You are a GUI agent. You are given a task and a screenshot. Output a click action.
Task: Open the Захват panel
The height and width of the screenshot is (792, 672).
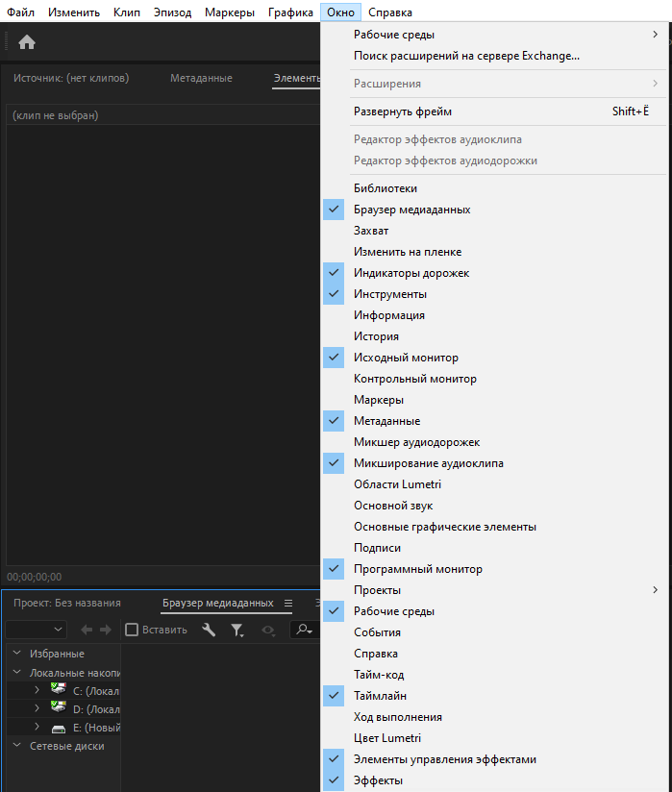[x=493, y=231]
